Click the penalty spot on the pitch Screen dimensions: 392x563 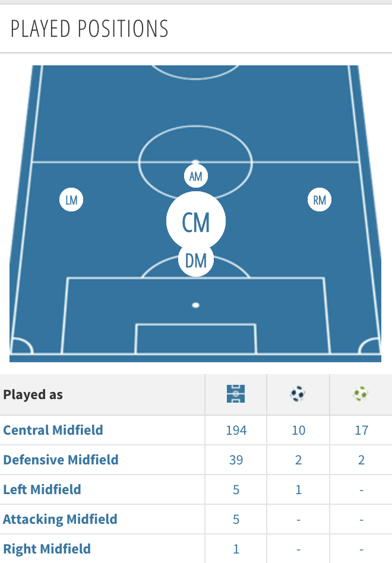point(195,305)
